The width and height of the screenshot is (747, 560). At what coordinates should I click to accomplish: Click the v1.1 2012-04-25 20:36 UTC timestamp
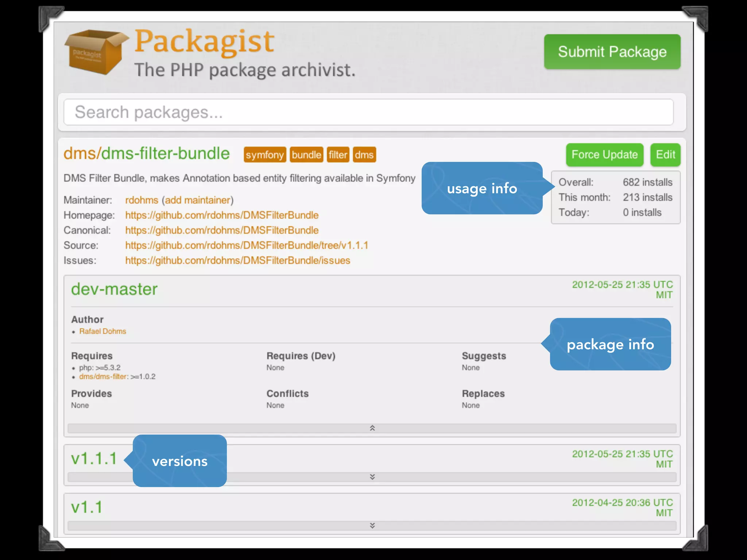(622, 503)
